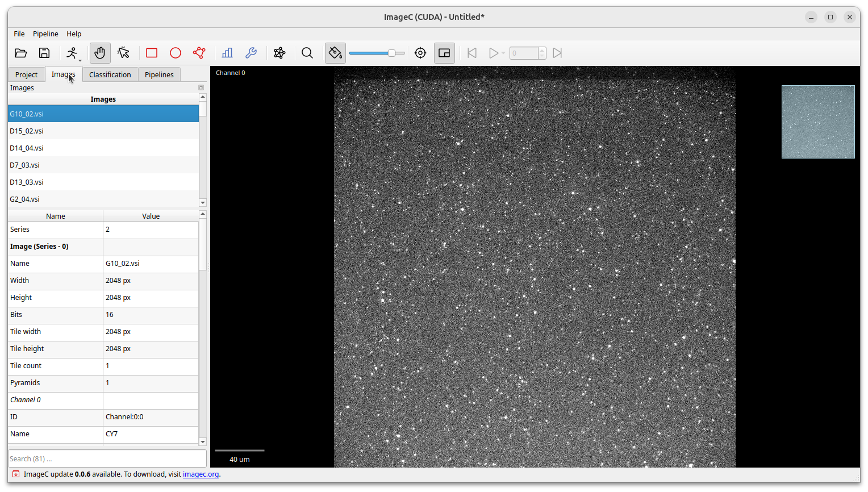Open the Pipeline menu

[x=45, y=34]
